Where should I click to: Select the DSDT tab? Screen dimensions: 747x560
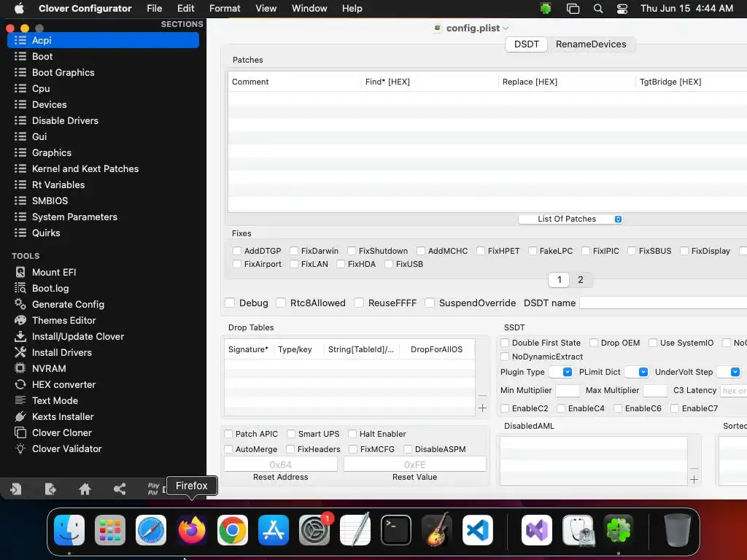527,44
